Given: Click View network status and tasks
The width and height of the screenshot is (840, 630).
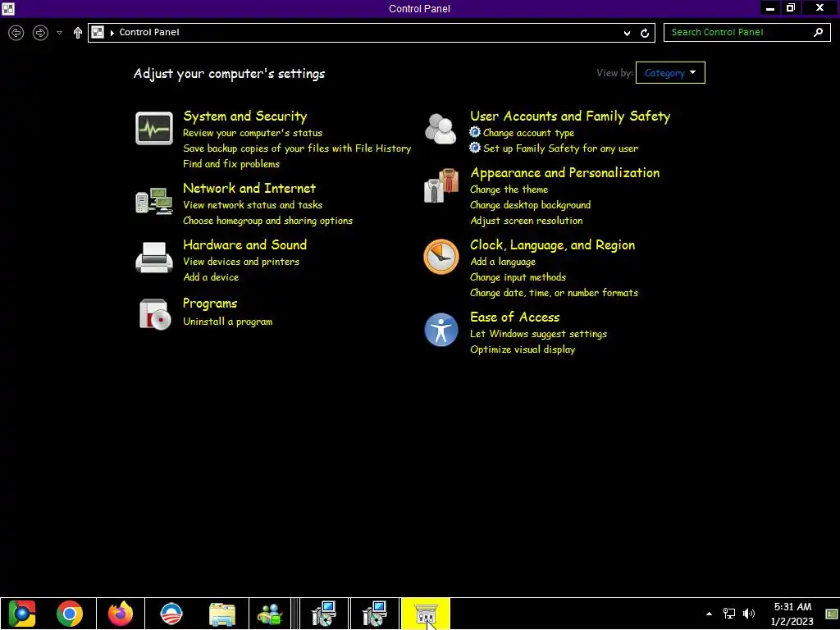Looking at the screenshot, I should pyautogui.click(x=253, y=205).
